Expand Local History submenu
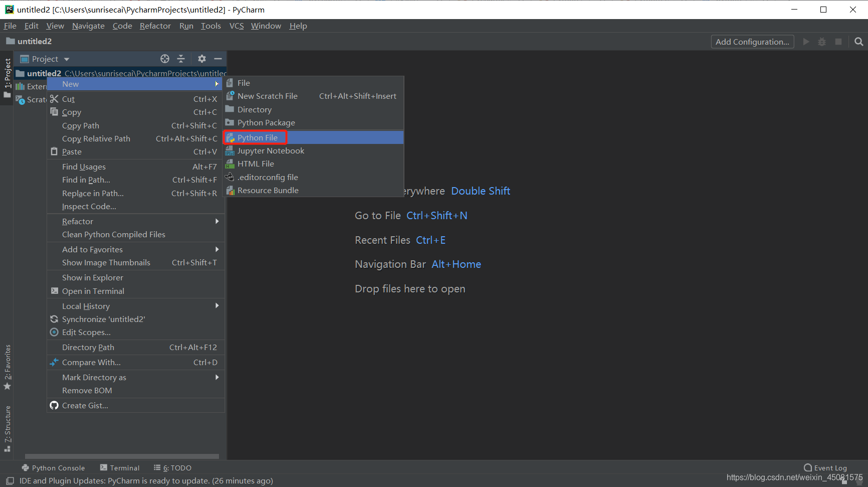This screenshot has height=487, width=868. click(x=216, y=305)
